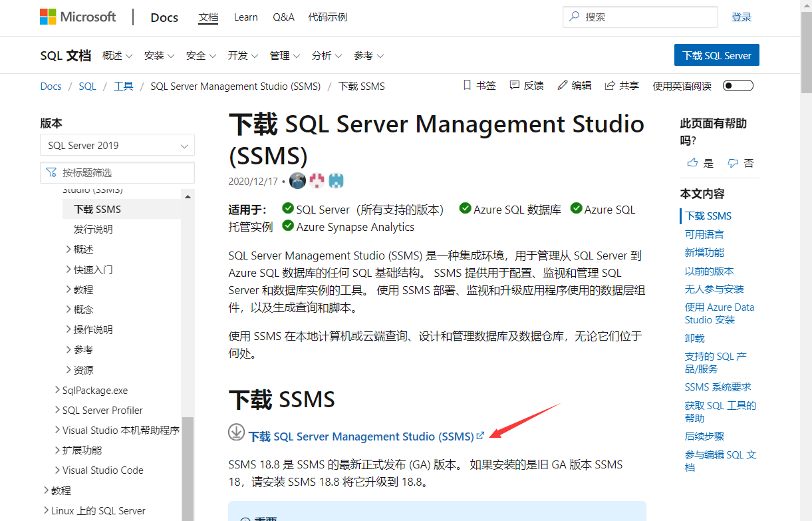Select the Learn menu item
Screen dimensions: 812x521
coord(245,17)
